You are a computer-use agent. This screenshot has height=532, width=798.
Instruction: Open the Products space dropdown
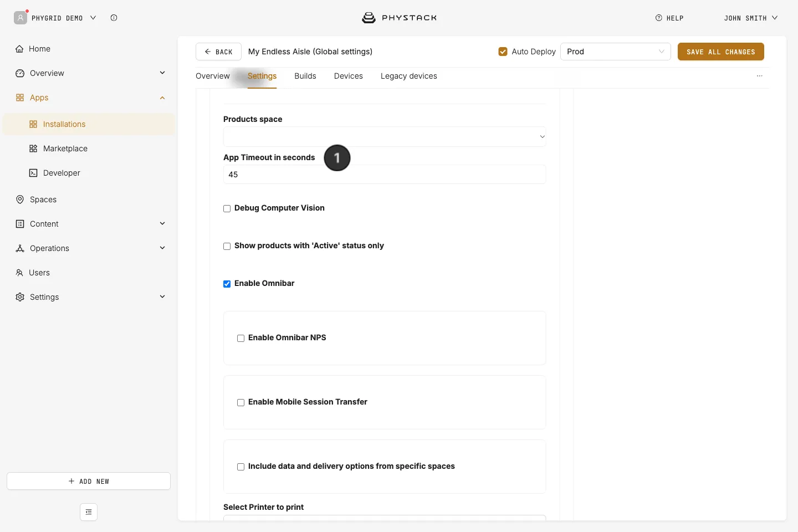point(385,137)
